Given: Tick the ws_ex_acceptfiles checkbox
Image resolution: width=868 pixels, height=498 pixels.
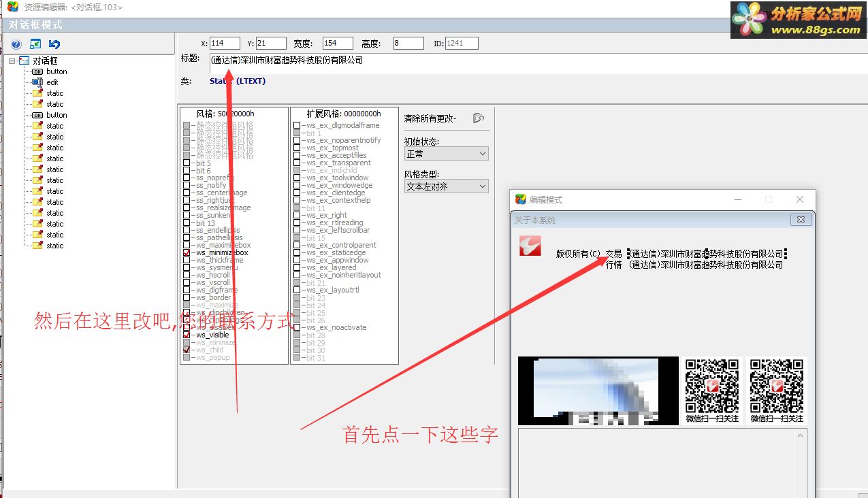Looking at the screenshot, I should click(x=297, y=155).
